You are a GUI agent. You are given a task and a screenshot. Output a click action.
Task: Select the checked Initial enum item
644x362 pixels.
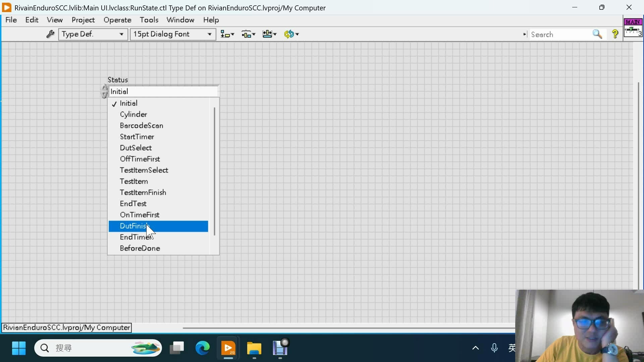(129, 103)
